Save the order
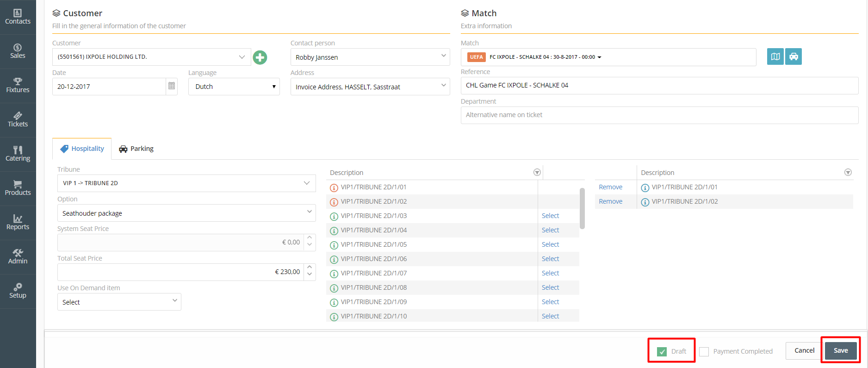The height and width of the screenshot is (368, 868). pos(841,350)
